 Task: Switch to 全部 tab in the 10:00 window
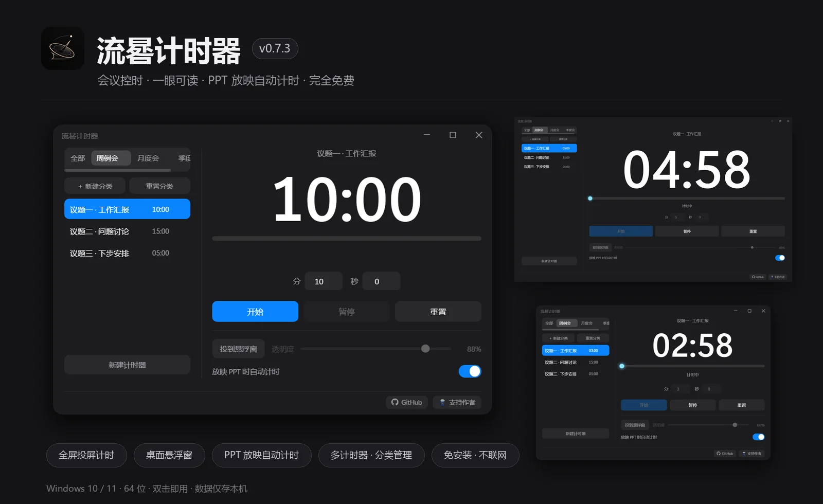pos(78,158)
